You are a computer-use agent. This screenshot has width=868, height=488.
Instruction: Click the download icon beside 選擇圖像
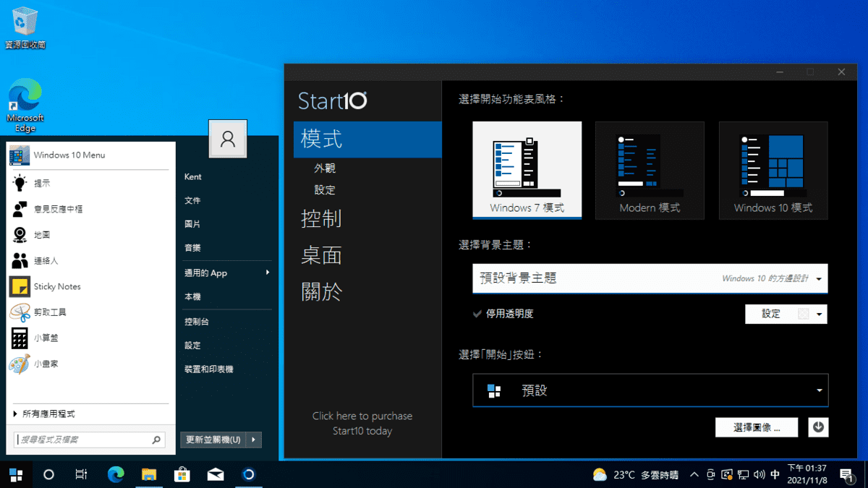click(x=818, y=427)
